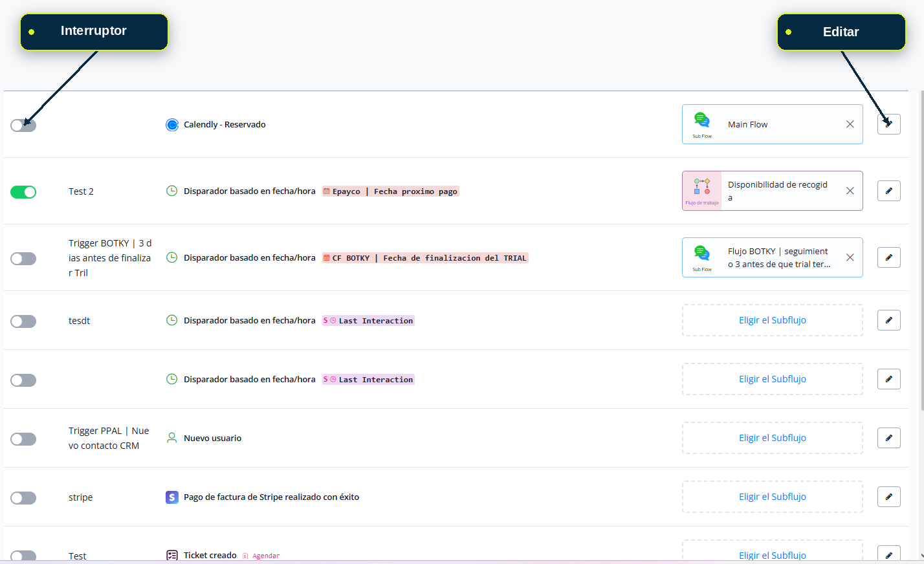Click Calendly - Reservado label

(x=225, y=125)
